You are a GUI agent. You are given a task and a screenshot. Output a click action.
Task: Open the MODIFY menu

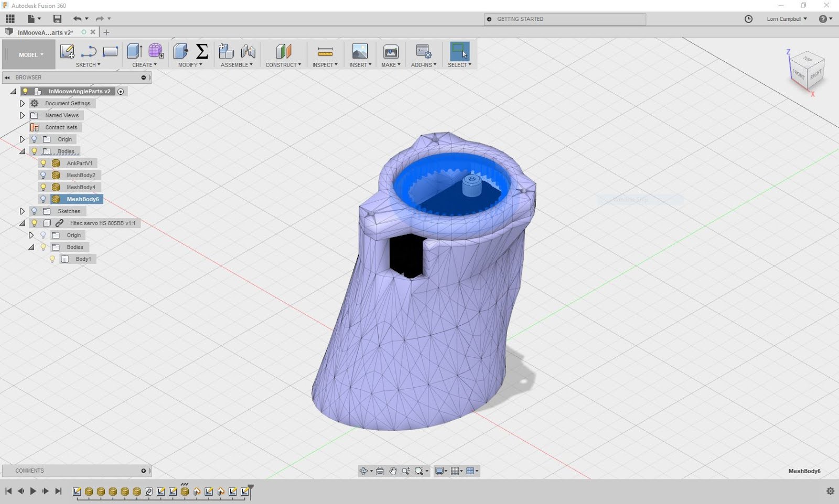190,65
